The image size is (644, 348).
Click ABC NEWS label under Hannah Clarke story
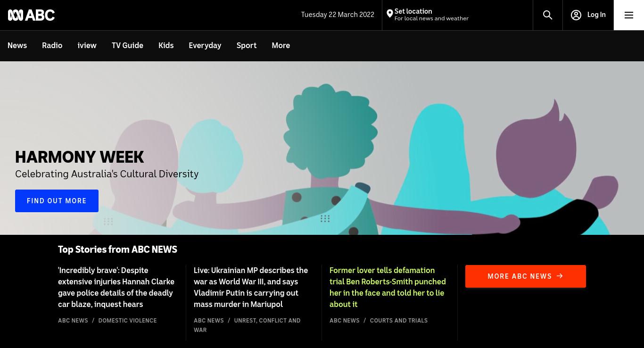coord(73,321)
